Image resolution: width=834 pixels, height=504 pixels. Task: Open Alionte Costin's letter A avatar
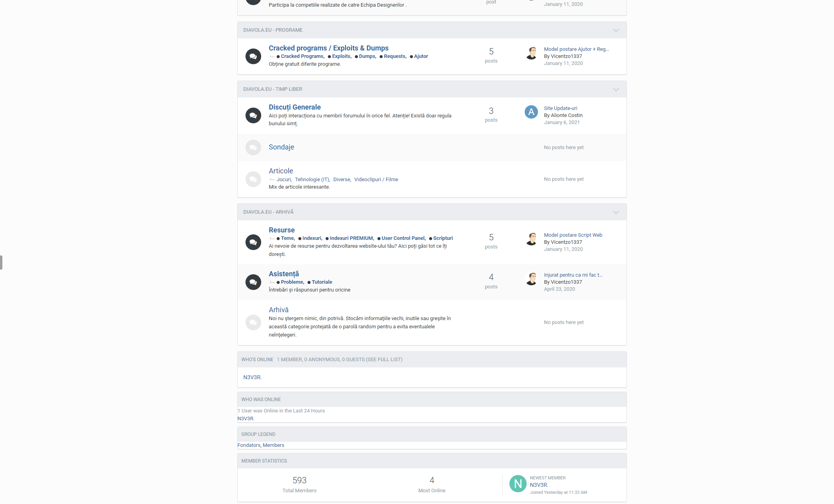(531, 112)
